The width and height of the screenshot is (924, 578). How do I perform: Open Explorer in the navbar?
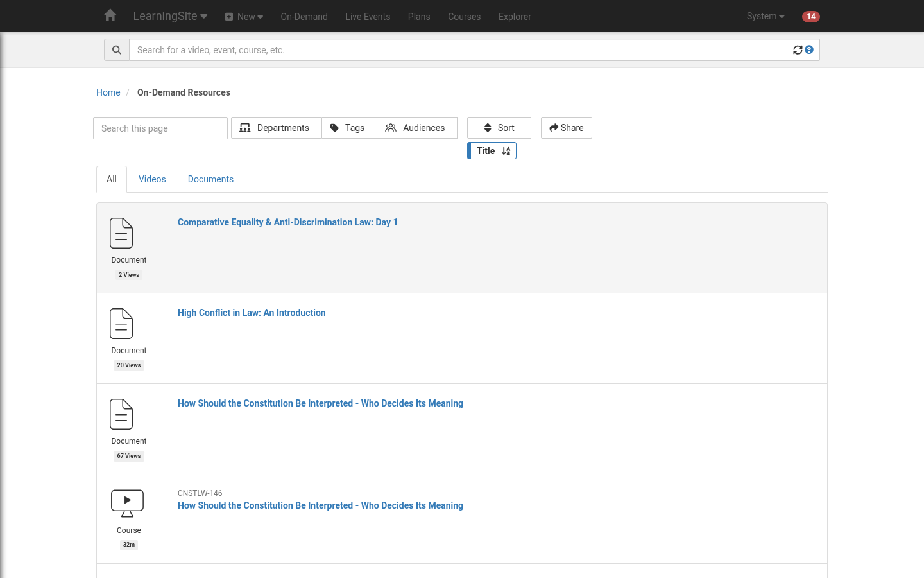tap(515, 17)
